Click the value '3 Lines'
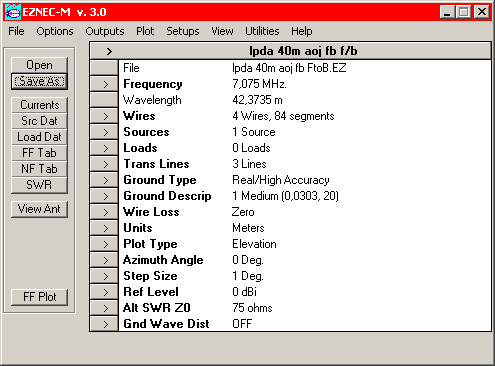The width and height of the screenshot is (495, 366). click(249, 164)
